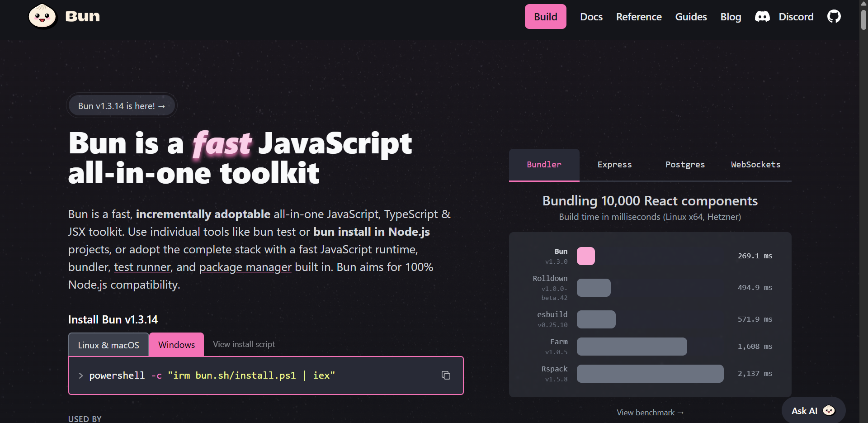Viewport: 868px width, 423px height.
Task: Open the Build nav button
Action: [x=545, y=17]
